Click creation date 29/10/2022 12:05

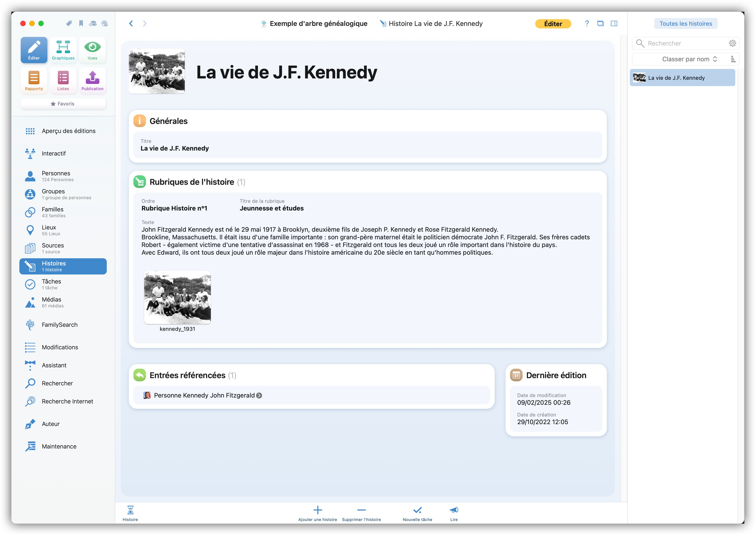point(543,422)
